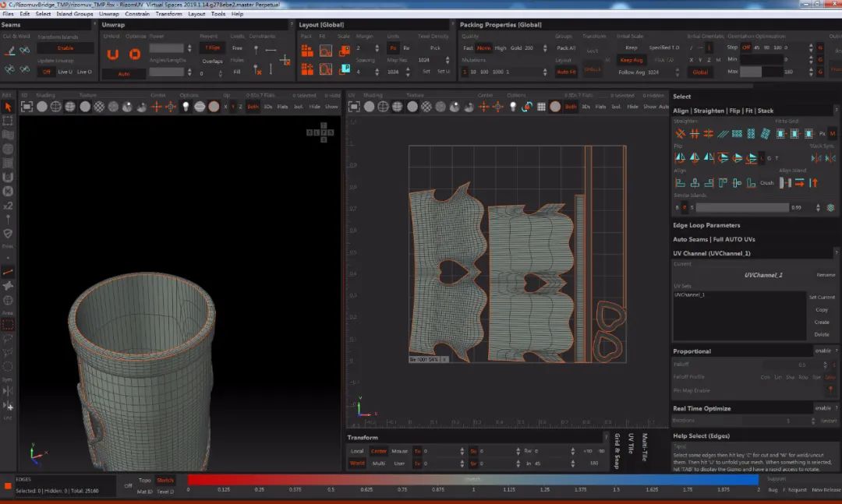
Task: Open the Transform menu in menu bar
Action: click(x=168, y=14)
